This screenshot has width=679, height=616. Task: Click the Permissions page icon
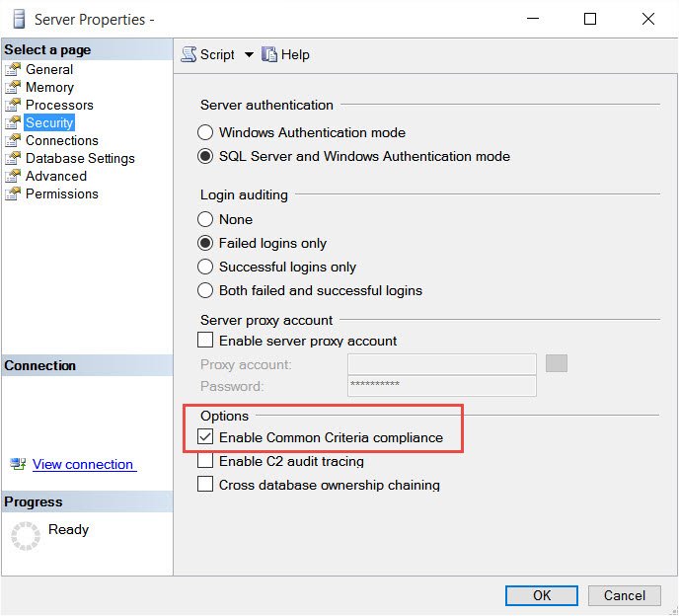13,193
